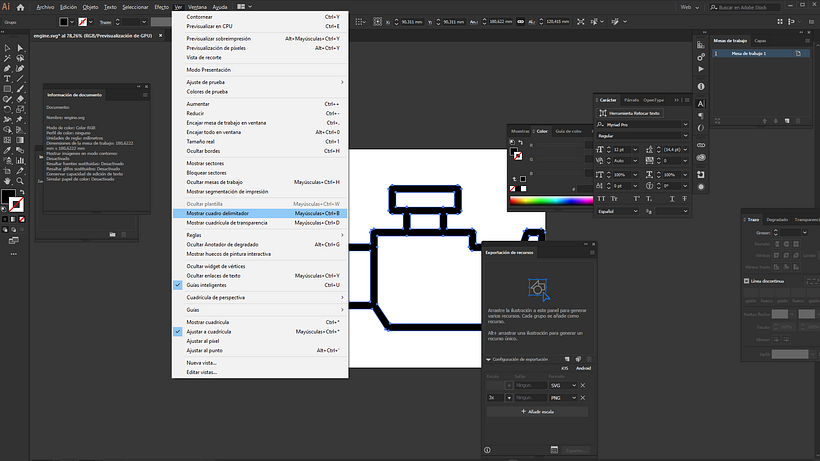The image size is (820, 461).
Task: Click the Home icon next to Ai logo
Action: 21,6
